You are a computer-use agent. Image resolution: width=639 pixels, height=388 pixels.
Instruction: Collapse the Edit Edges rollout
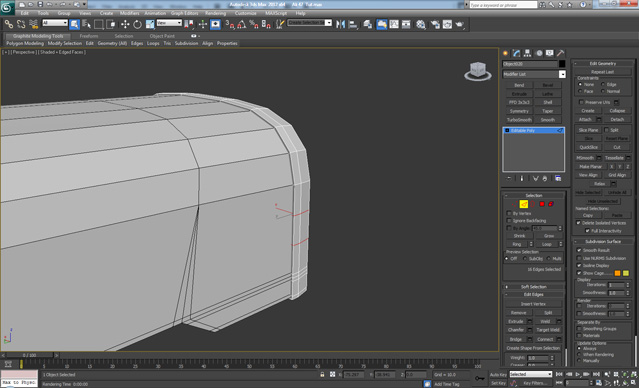pyautogui.click(x=534, y=295)
